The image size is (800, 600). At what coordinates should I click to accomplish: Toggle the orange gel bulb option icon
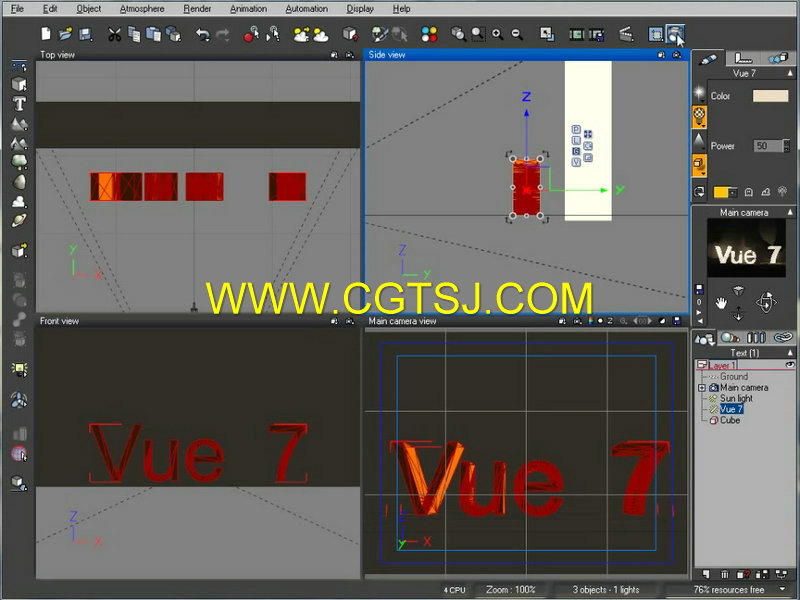699,116
